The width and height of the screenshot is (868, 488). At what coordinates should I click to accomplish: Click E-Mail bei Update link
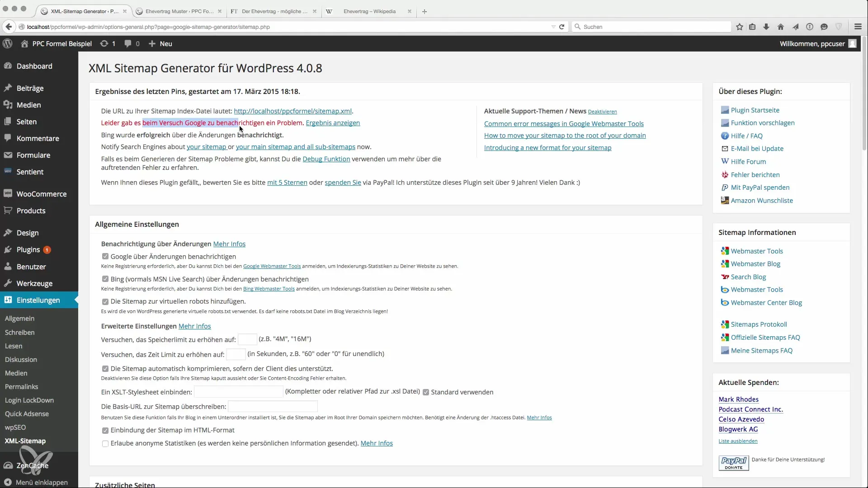pyautogui.click(x=757, y=148)
